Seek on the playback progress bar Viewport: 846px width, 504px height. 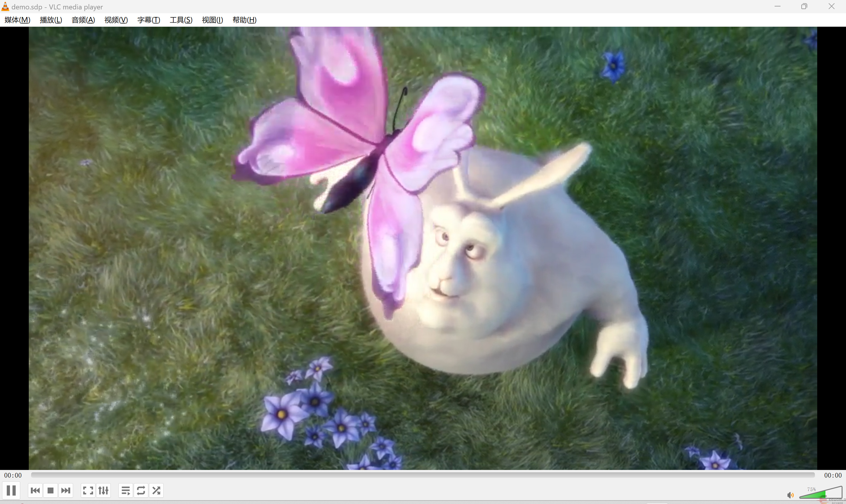(x=423, y=475)
